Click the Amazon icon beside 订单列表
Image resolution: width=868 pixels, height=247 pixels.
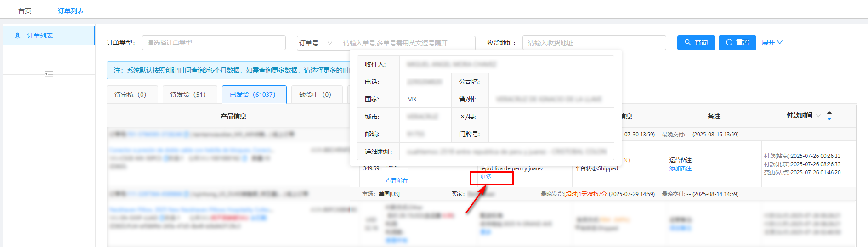[x=17, y=35]
